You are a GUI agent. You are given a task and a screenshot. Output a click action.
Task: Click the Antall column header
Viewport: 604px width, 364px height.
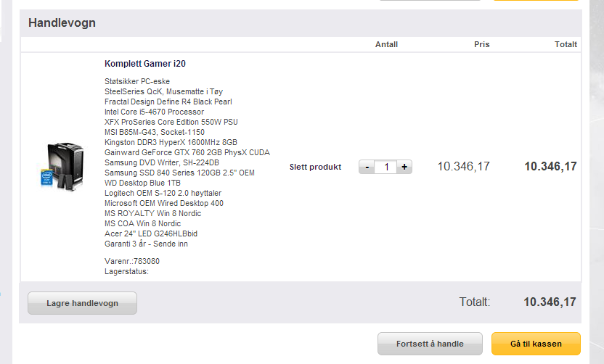tap(386, 44)
